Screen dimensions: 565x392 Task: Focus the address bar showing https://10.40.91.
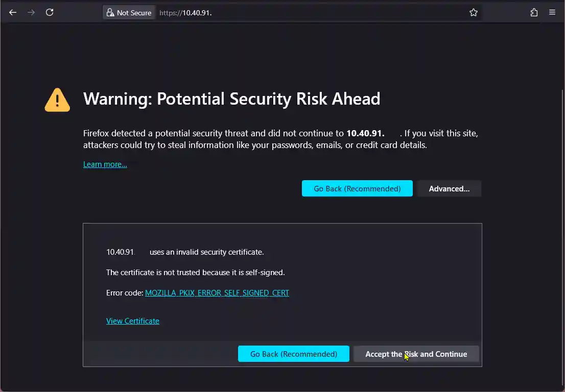click(310, 13)
